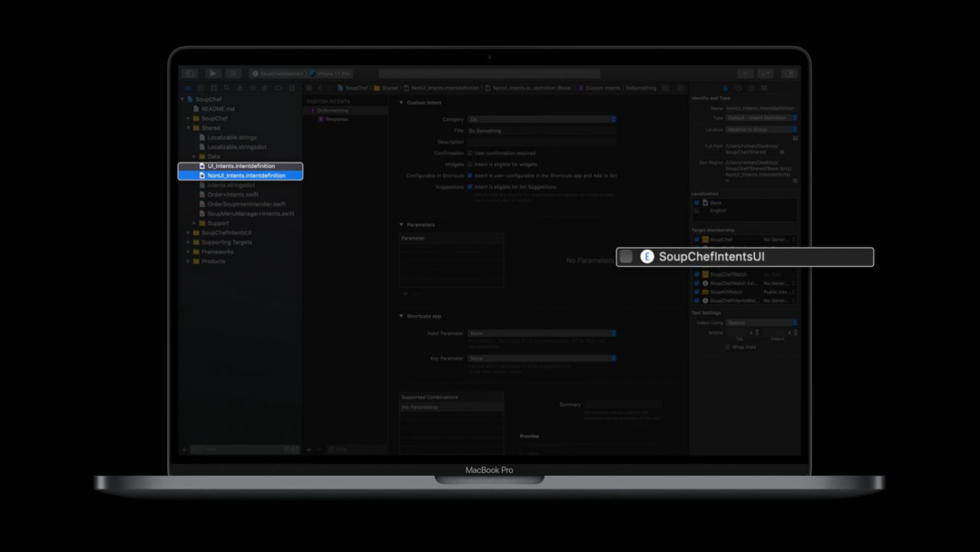
Task: Click the SoupChefIntentsUI scheme selector
Action: pyautogui.click(x=279, y=74)
